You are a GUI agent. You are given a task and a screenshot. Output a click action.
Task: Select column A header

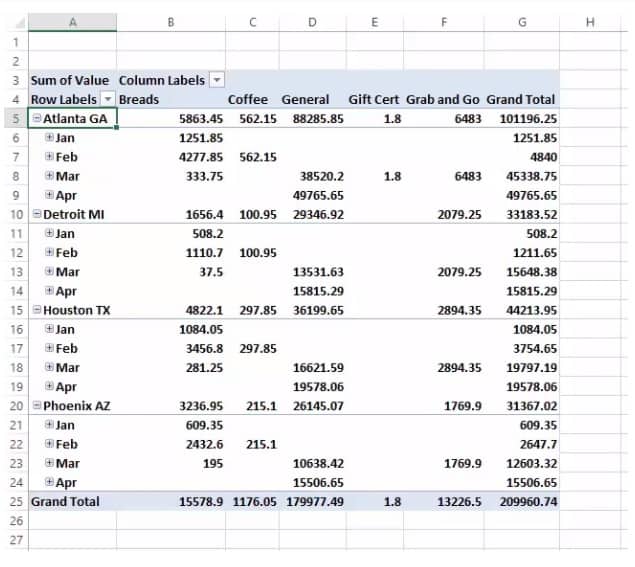click(x=72, y=22)
